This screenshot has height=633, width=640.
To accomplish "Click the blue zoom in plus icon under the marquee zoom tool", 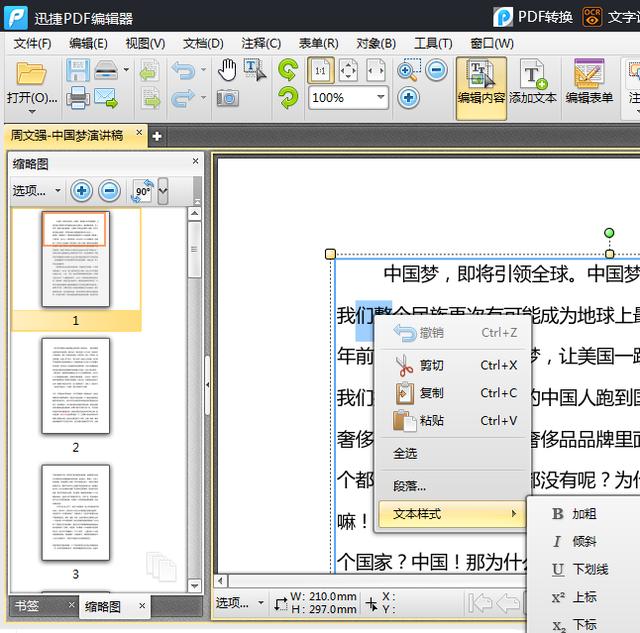I will 409,98.
